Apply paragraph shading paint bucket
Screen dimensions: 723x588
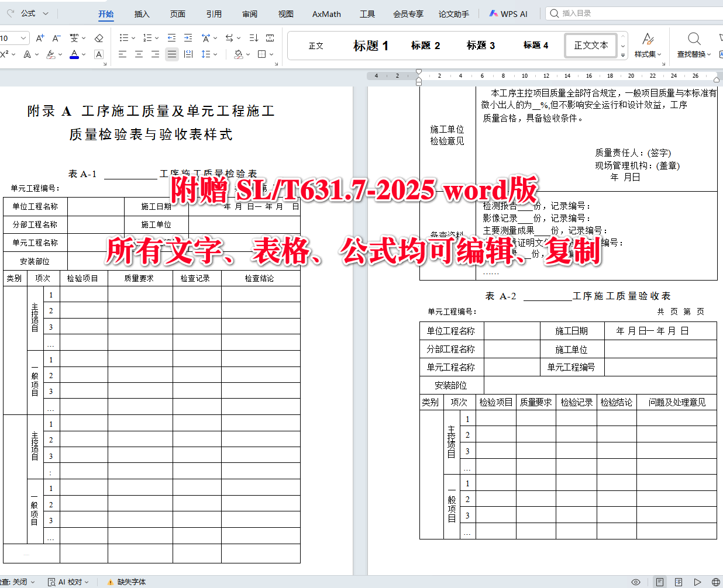click(238, 54)
